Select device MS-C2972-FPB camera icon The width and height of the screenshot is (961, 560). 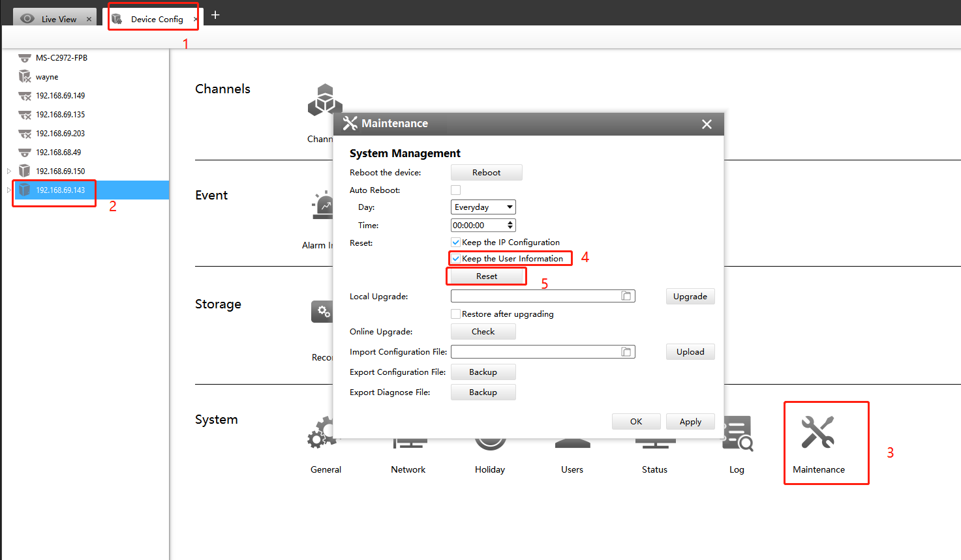pyautogui.click(x=25, y=58)
